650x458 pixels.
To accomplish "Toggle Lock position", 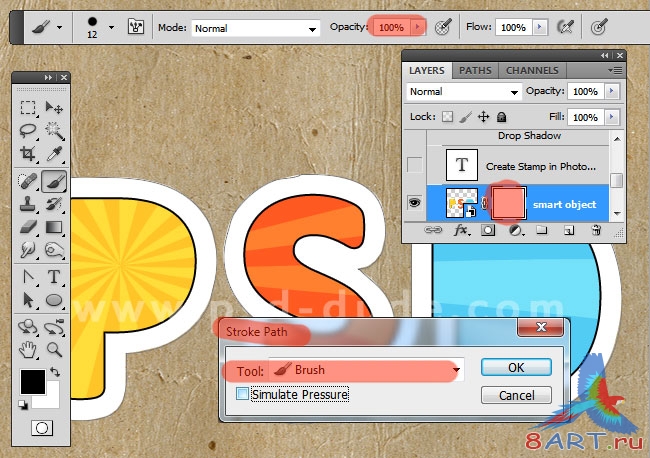I will 483,117.
